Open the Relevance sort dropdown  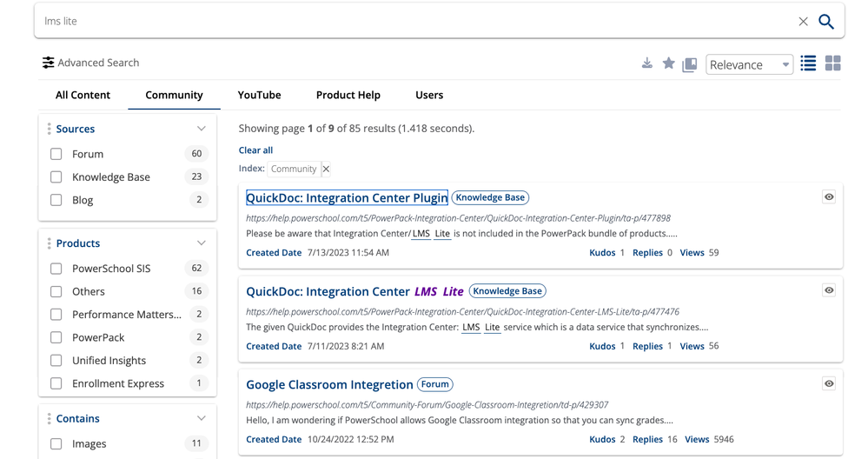[x=749, y=64]
